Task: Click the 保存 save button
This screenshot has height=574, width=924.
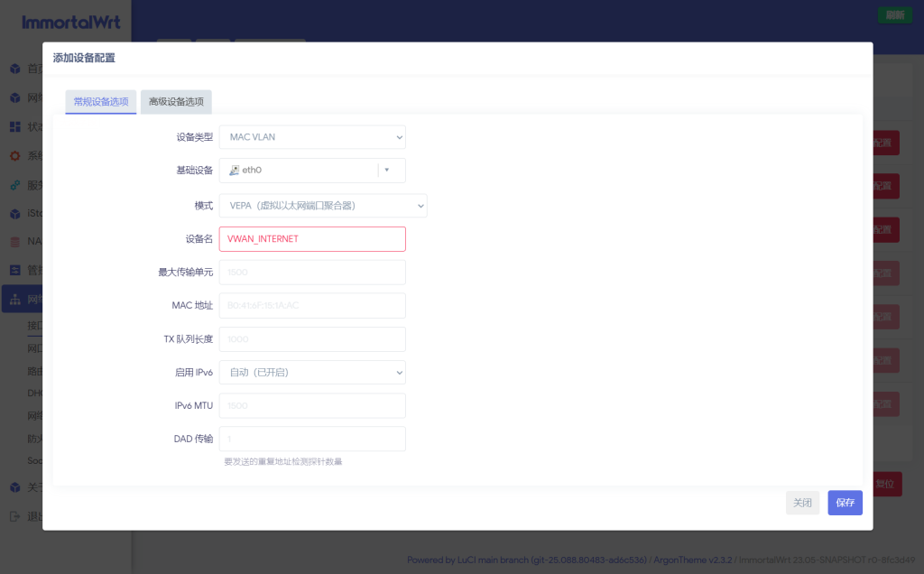Action: tap(845, 503)
